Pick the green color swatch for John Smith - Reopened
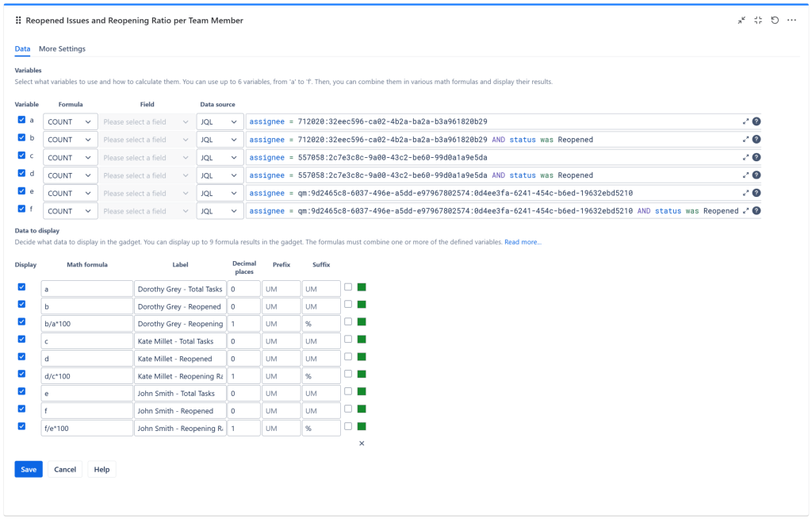 tap(362, 409)
